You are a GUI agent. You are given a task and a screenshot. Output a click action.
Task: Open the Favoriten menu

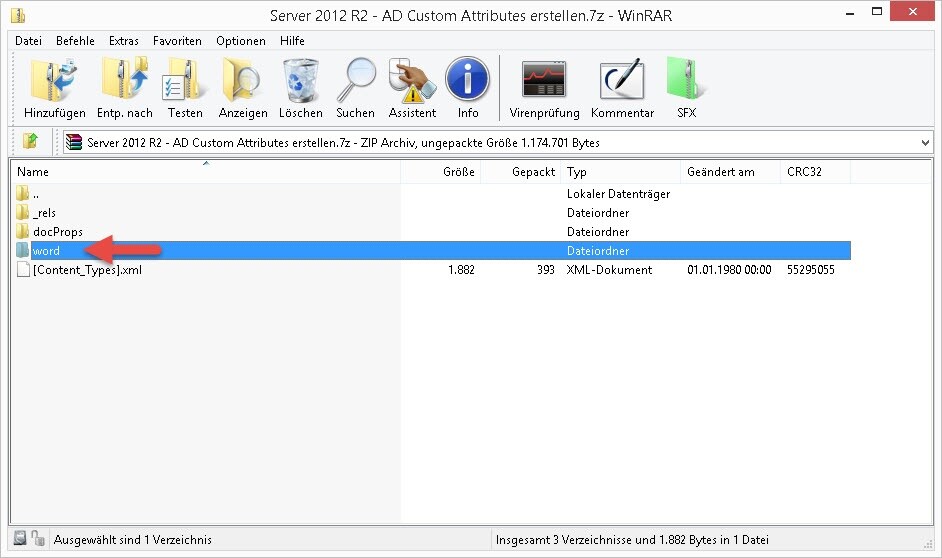click(177, 41)
